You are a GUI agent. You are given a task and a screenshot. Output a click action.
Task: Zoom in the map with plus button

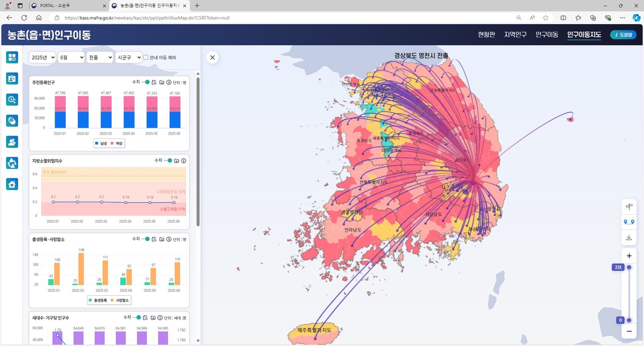point(629,255)
